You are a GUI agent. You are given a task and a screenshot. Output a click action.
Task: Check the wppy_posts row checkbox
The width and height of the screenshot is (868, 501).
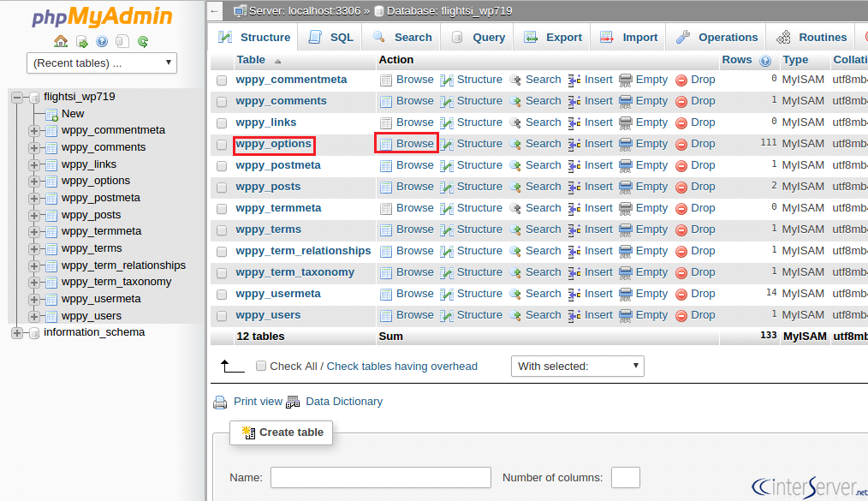click(222, 187)
